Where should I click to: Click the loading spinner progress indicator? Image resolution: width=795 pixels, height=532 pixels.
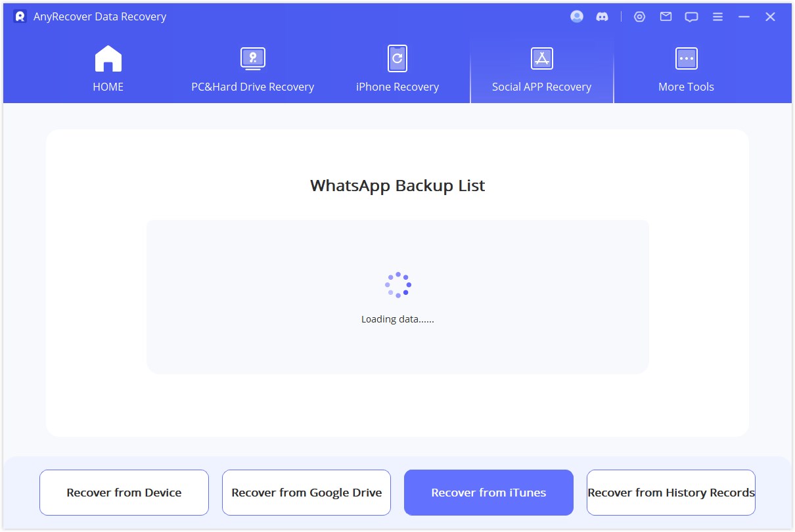pyautogui.click(x=397, y=284)
